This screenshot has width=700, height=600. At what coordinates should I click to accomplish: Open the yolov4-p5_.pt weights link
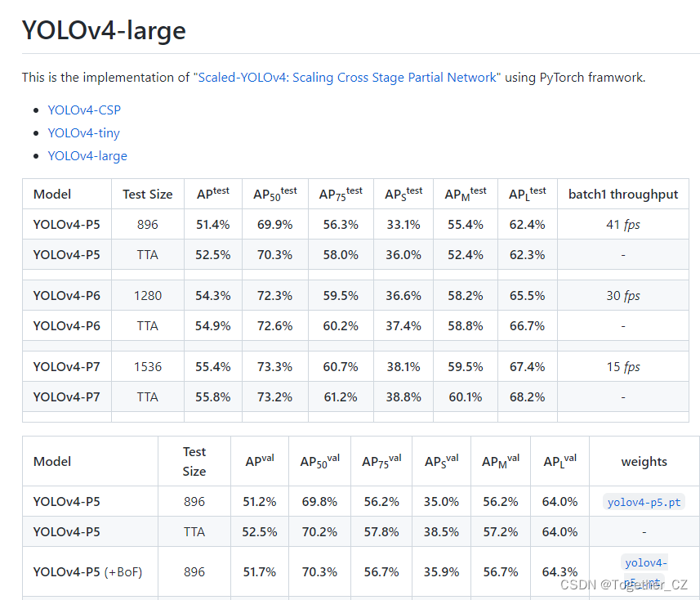point(644,570)
